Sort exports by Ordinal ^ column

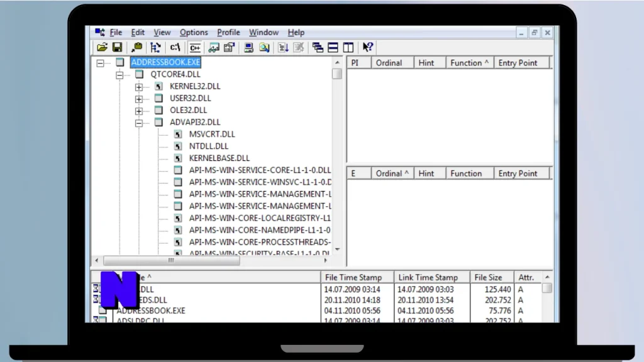pyautogui.click(x=392, y=173)
